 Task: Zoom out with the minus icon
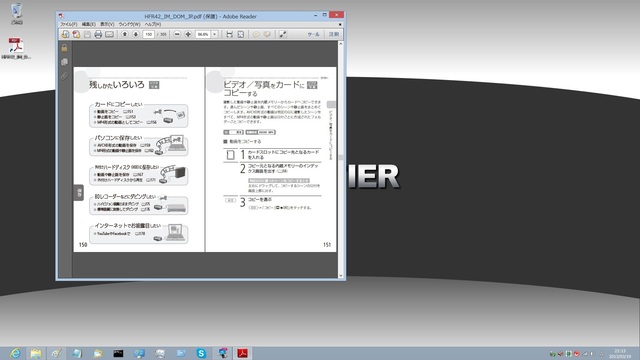pos(177,35)
